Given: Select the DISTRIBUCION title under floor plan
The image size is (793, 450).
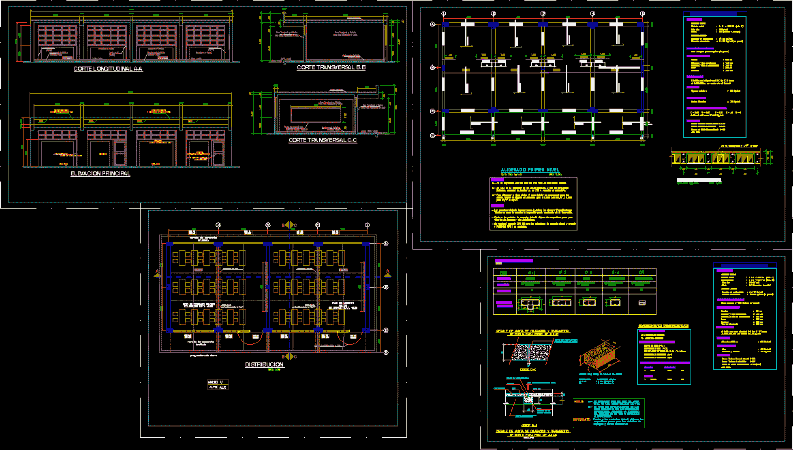Looking at the screenshot, I should pos(264,365).
